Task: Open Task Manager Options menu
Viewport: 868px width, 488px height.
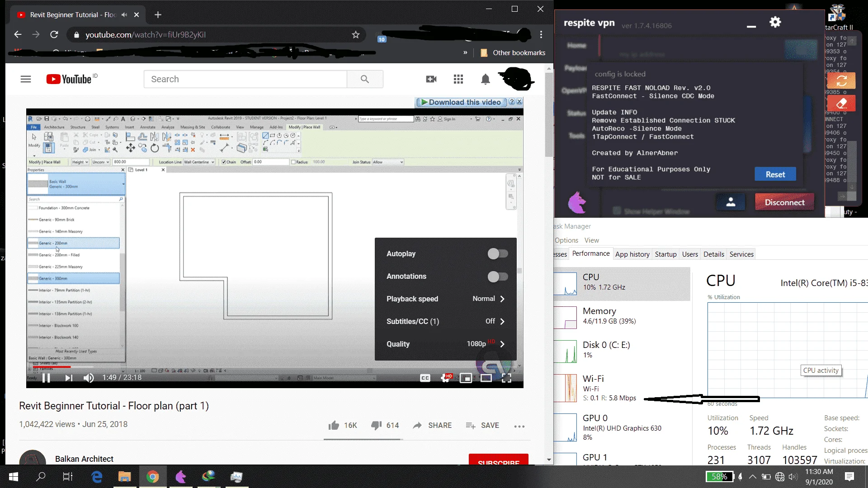Action: pyautogui.click(x=566, y=240)
